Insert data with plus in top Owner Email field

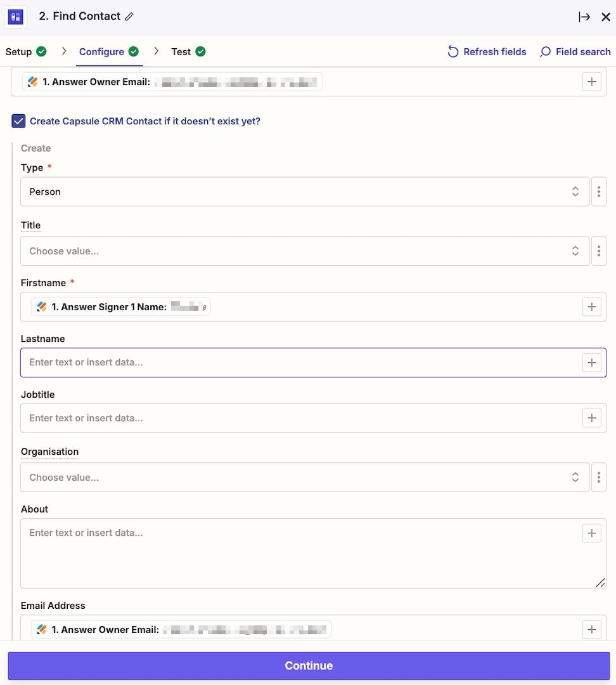point(591,82)
